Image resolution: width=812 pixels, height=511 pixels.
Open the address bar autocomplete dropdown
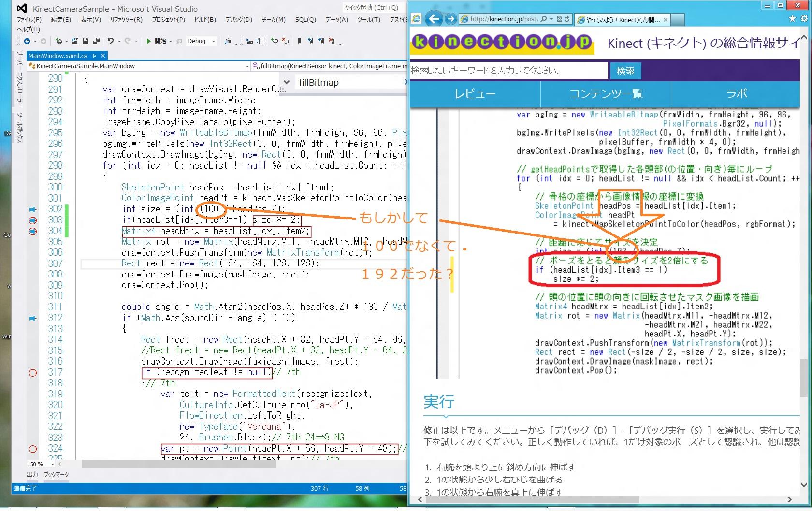551,19
